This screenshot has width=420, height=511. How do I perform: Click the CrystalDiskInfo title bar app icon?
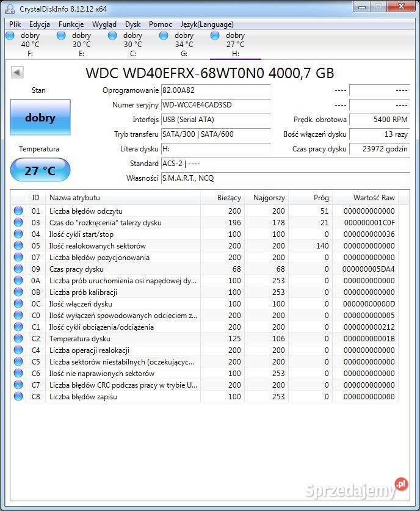(x=10, y=7)
